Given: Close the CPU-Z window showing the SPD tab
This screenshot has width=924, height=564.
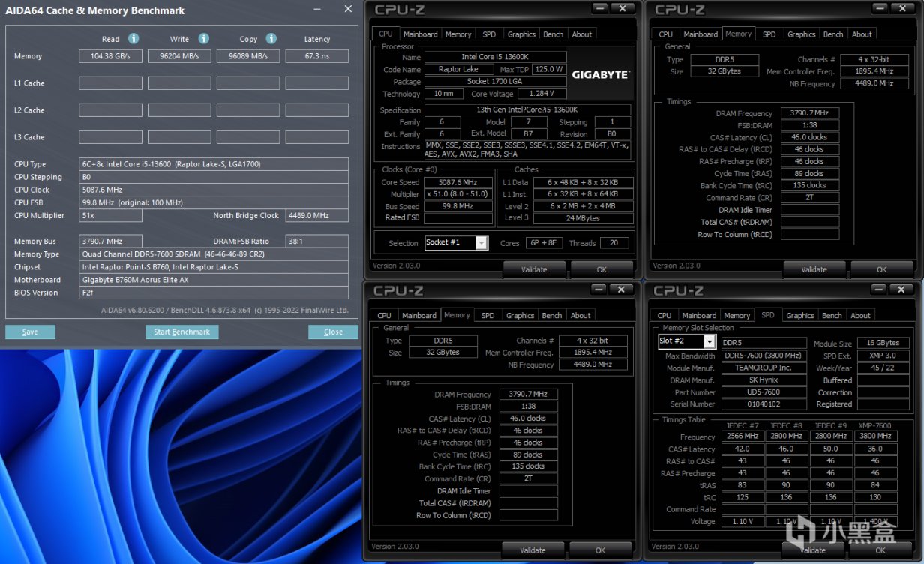Looking at the screenshot, I should click(902, 290).
